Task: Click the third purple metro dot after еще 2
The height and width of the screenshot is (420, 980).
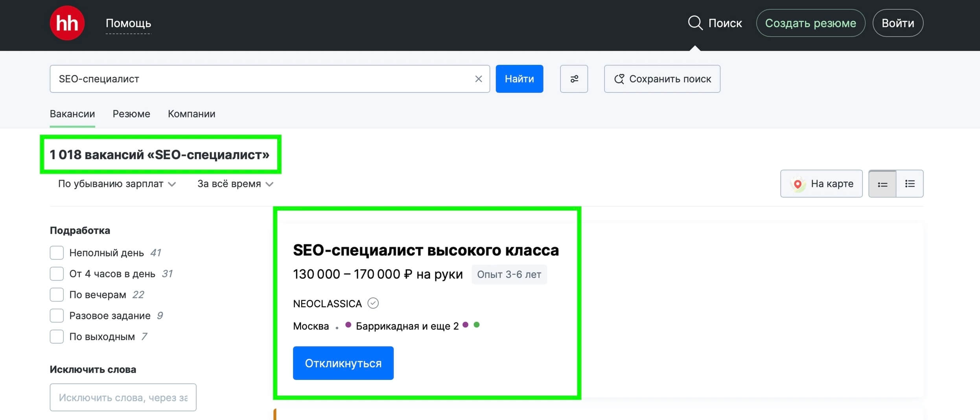Action: [466, 325]
